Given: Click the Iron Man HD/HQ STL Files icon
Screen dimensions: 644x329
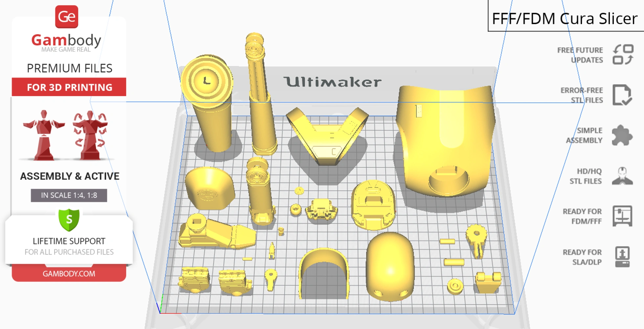Looking at the screenshot, I should (622, 176).
